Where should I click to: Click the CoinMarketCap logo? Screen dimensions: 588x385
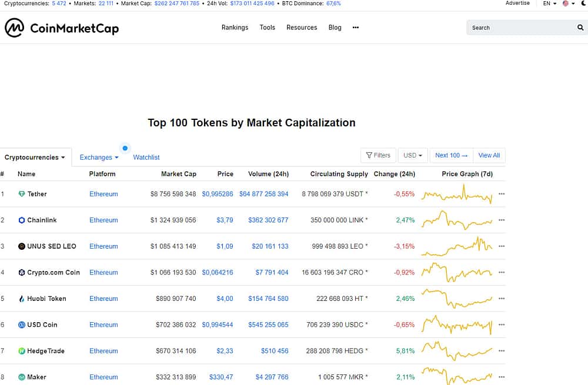click(62, 28)
